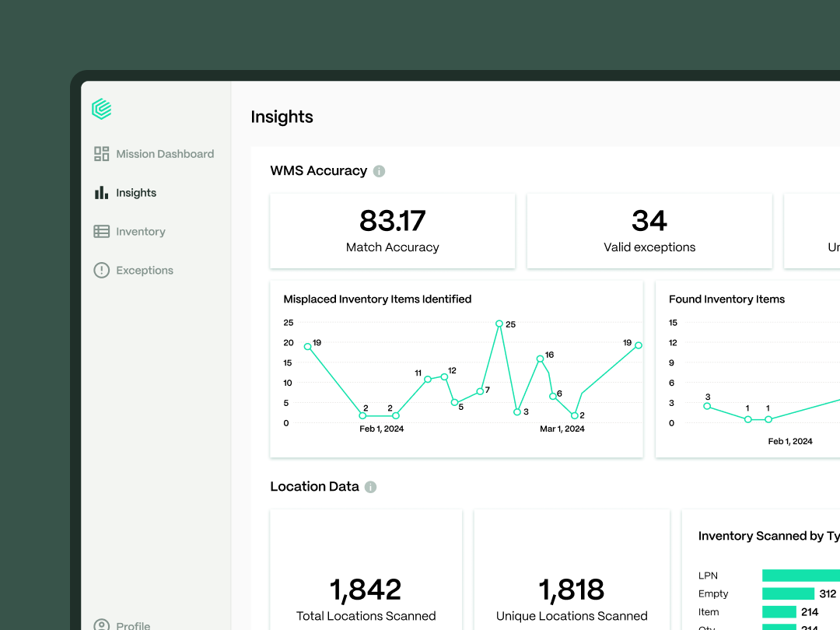Image resolution: width=840 pixels, height=630 pixels.
Task: Click the green hexagon app logo
Action: tap(101, 110)
